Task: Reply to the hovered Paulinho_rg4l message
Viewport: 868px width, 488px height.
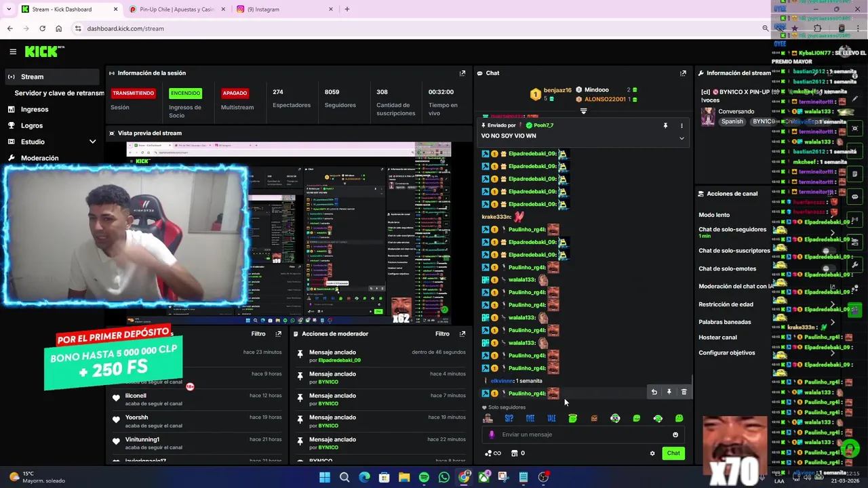Action: click(654, 392)
